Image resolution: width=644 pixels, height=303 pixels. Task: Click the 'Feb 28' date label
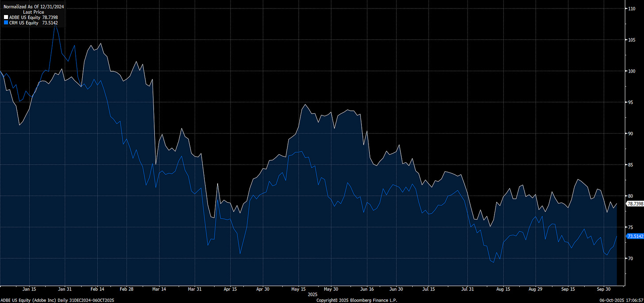(x=127, y=289)
